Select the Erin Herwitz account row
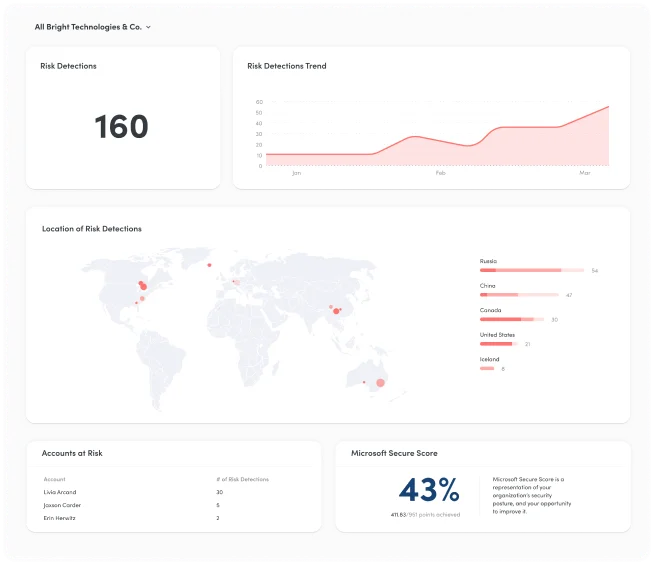 175,518
